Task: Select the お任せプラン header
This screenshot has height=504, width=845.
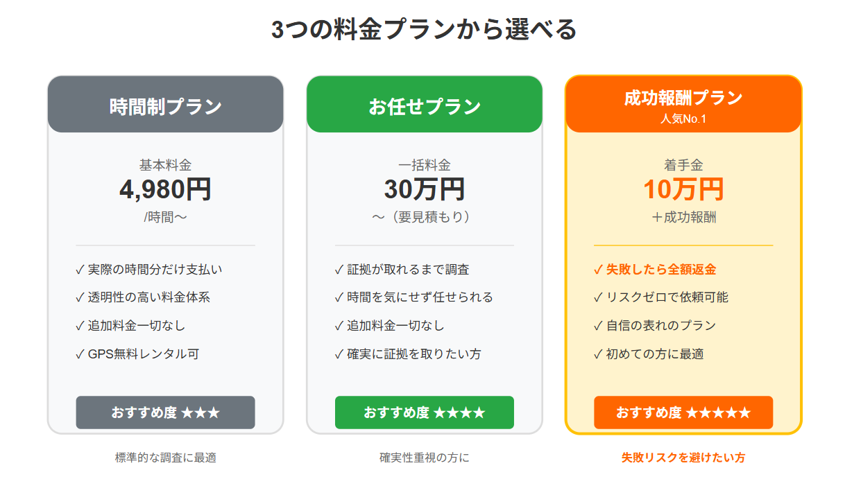Action: 423,104
